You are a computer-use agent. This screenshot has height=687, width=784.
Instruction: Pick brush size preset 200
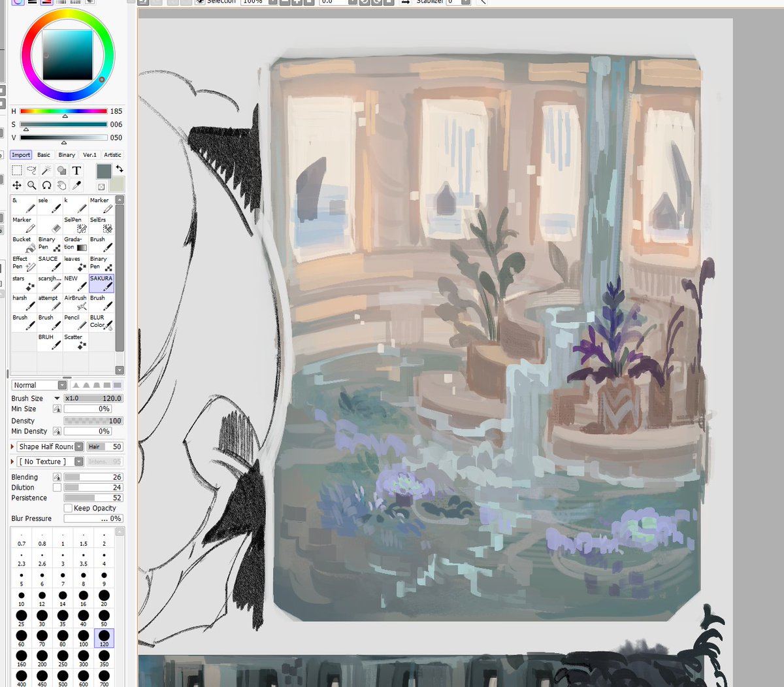(x=42, y=658)
